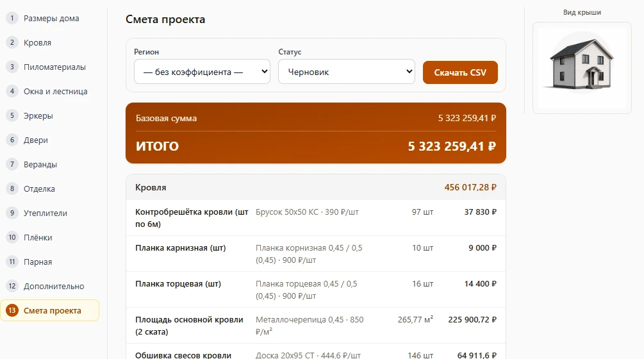
Task: Go to step 2 Кровля in sidebar
Action: click(x=49, y=42)
